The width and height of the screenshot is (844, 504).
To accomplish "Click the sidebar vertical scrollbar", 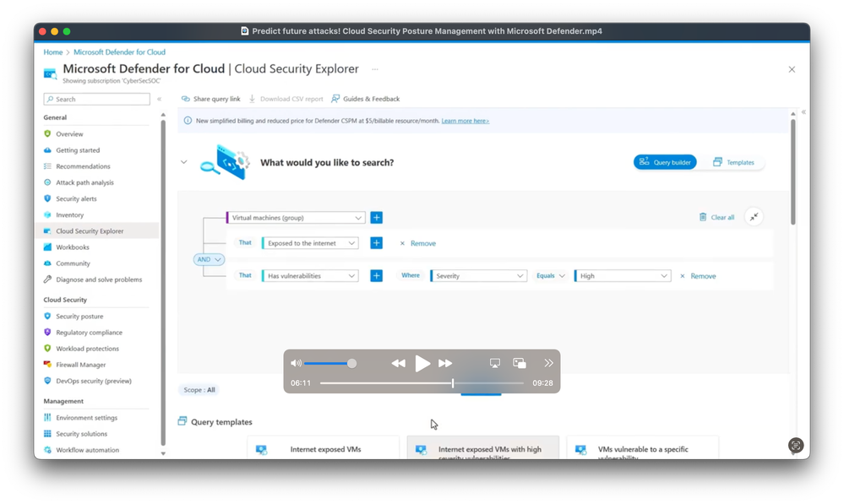I will 163,284.
